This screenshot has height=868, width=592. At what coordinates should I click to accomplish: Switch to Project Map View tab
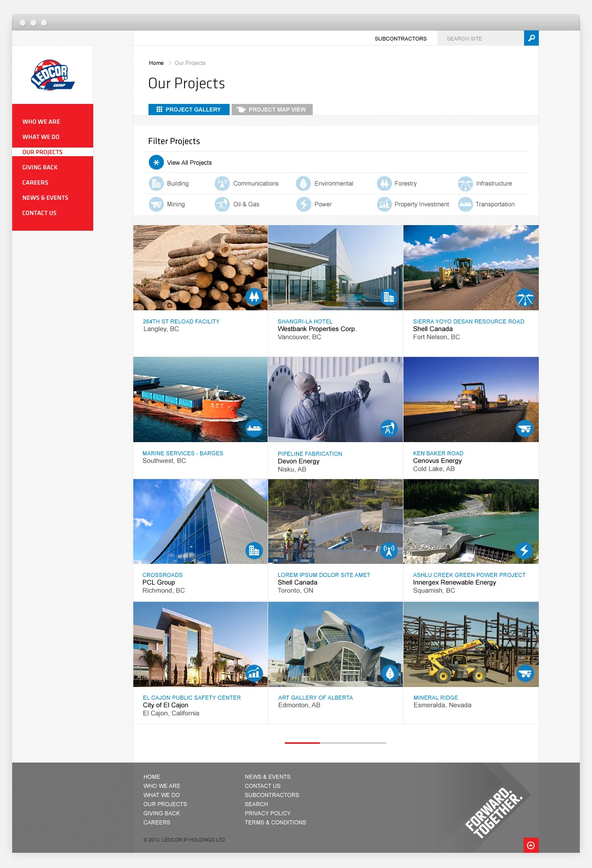click(x=272, y=110)
